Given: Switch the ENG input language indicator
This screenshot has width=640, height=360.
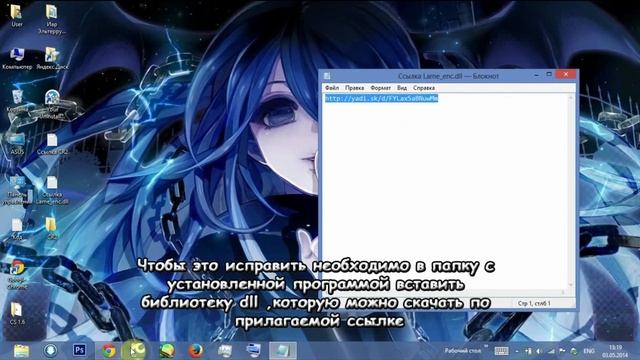Looking at the screenshot, I should coord(589,351).
